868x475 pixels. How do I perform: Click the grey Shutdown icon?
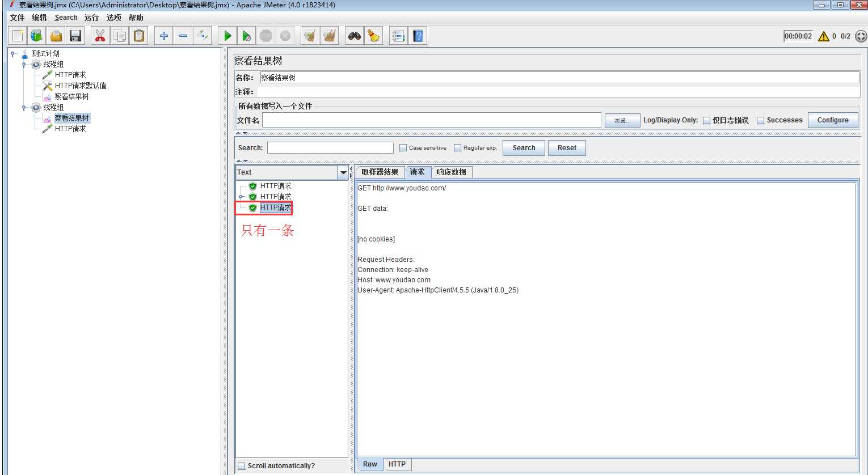(285, 36)
